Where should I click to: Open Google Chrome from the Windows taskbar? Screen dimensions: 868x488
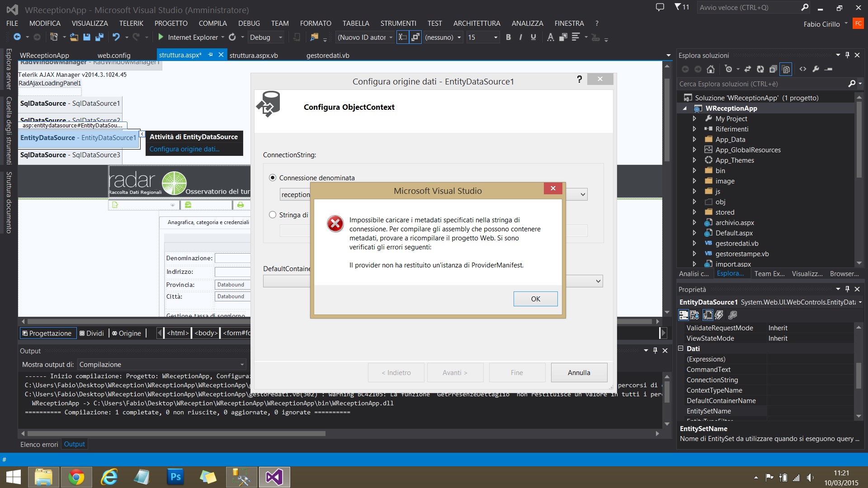[x=76, y=477]
